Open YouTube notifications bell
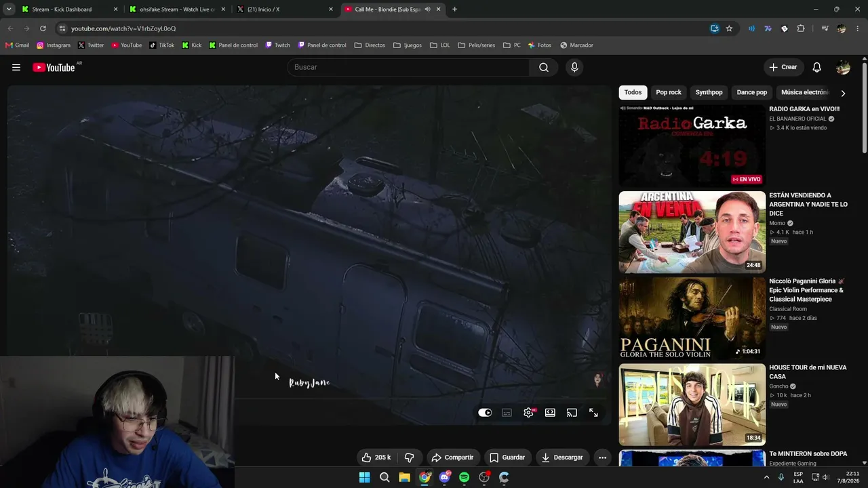The image size is (868, 488). click(817, 67)
